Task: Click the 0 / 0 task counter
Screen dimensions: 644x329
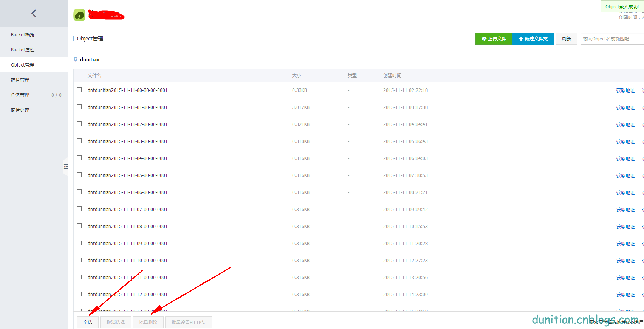Action: (x=56, y=95)
